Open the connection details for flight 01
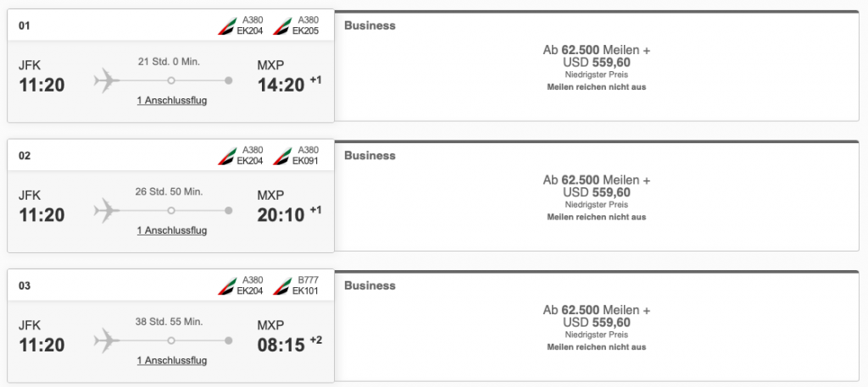The width and height of the screenshot is (868, 387). 172,101
